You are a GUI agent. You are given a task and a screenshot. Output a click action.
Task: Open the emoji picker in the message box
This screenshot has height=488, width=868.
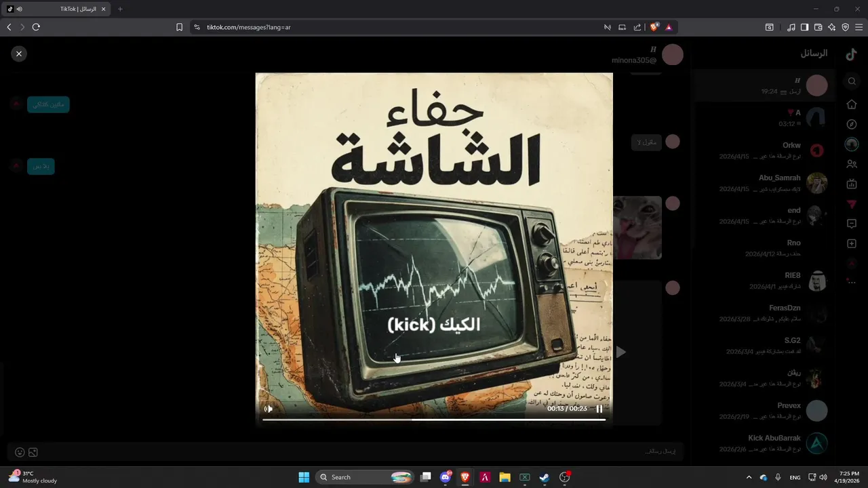pos(20,452)
